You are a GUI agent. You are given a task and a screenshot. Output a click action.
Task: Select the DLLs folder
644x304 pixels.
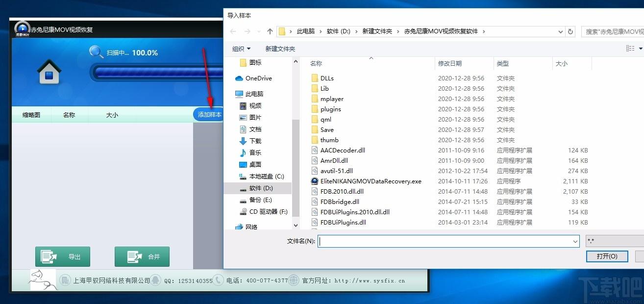(x=322, y=78)
